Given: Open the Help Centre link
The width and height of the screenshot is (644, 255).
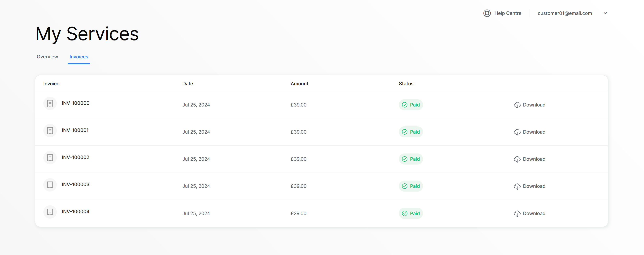Looking at the screenshot, I should pyautogui.click(x=507, y=13).
